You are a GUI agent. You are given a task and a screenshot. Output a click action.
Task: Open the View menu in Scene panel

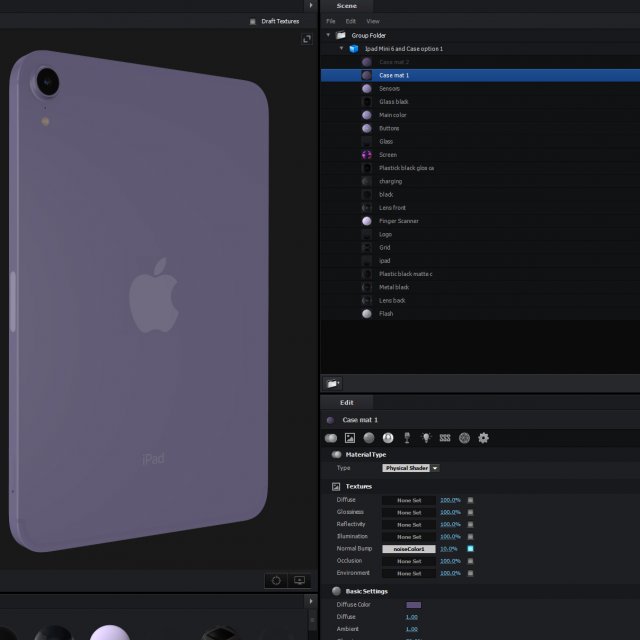(373, 21)
